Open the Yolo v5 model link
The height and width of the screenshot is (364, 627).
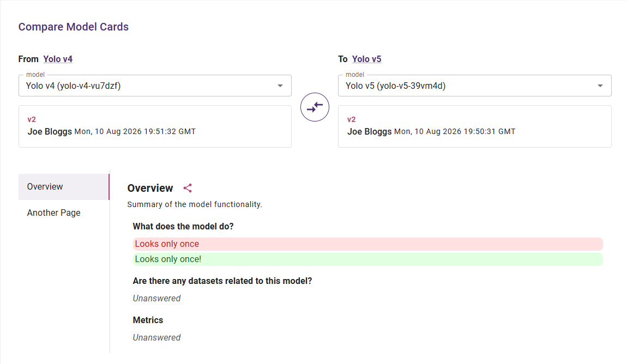367,59
